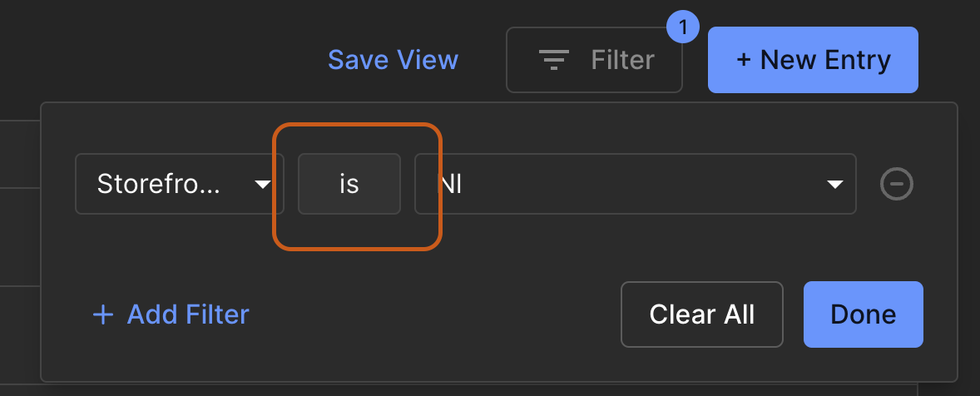Click the "is" operator selector
This screenshot has height=396, width=980.
tap(349, 184)
